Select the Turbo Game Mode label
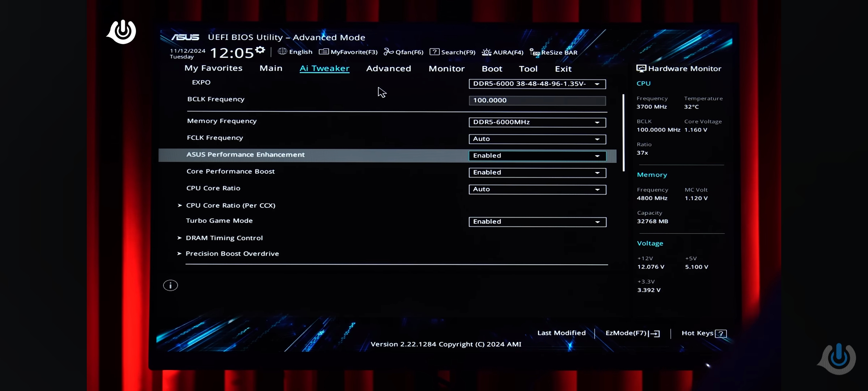The height and width of the screenshot is (391, 868). [219, 220]
